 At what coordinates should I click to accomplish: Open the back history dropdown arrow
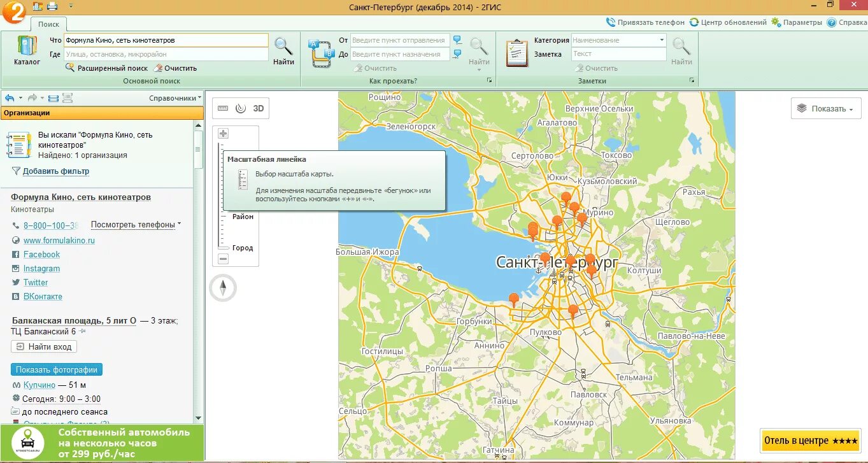(x=20, y=98)
